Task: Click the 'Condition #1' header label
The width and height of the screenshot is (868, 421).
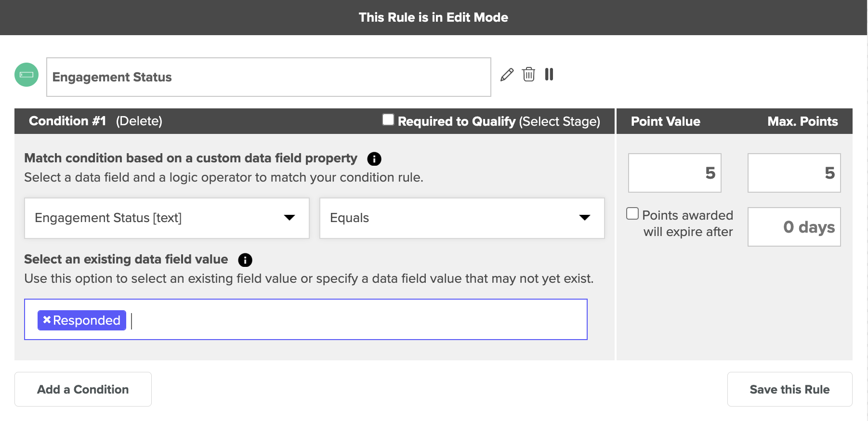Action: point(67,121)
